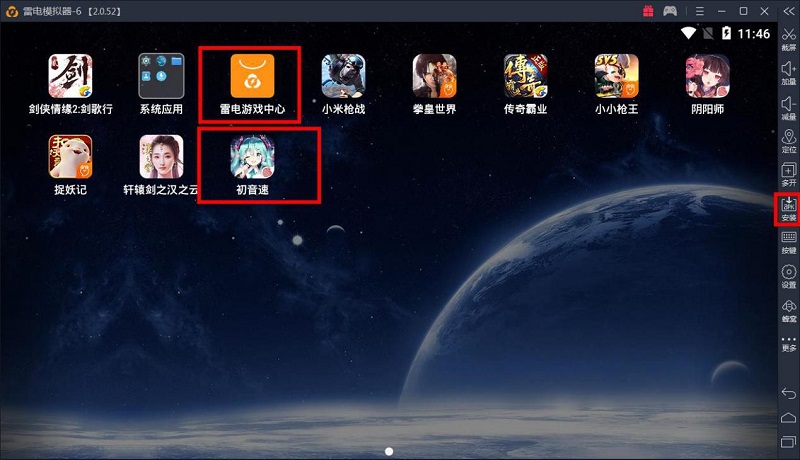
Task: Open 小小枪王 game
Action: [x=616, y=77]
